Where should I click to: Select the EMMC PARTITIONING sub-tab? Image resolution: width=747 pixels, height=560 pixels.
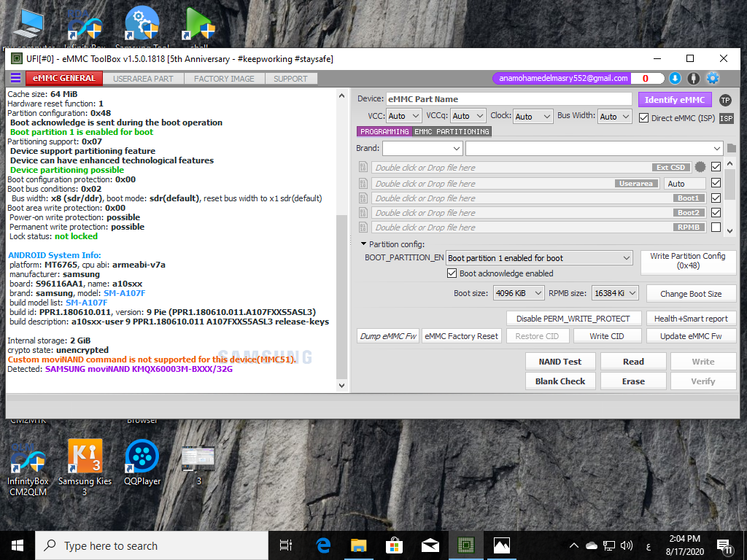452,131
